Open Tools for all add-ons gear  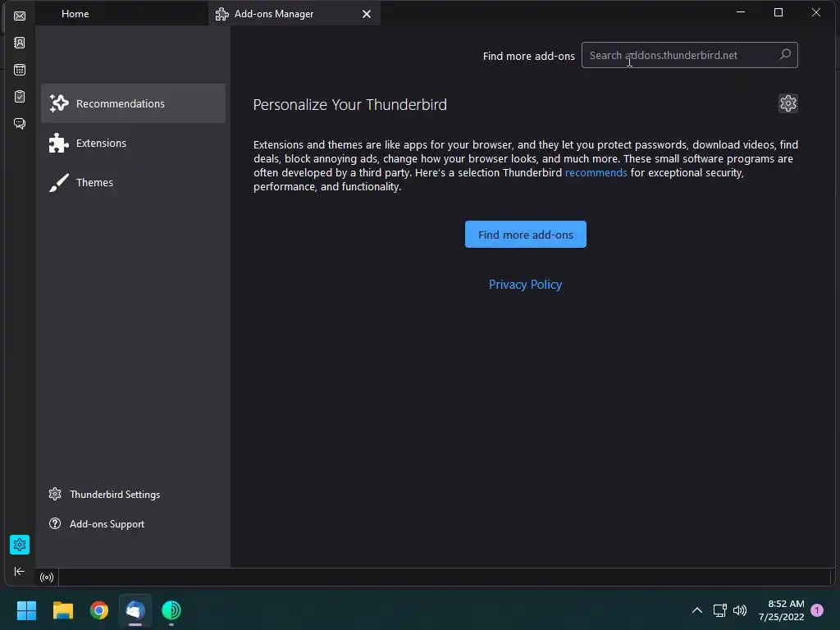[787, 103]
